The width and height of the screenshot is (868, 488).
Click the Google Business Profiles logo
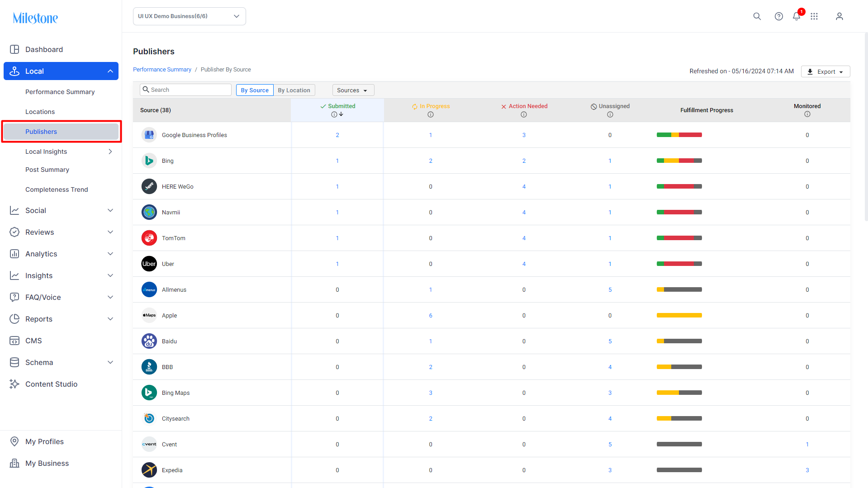point(149,135)
